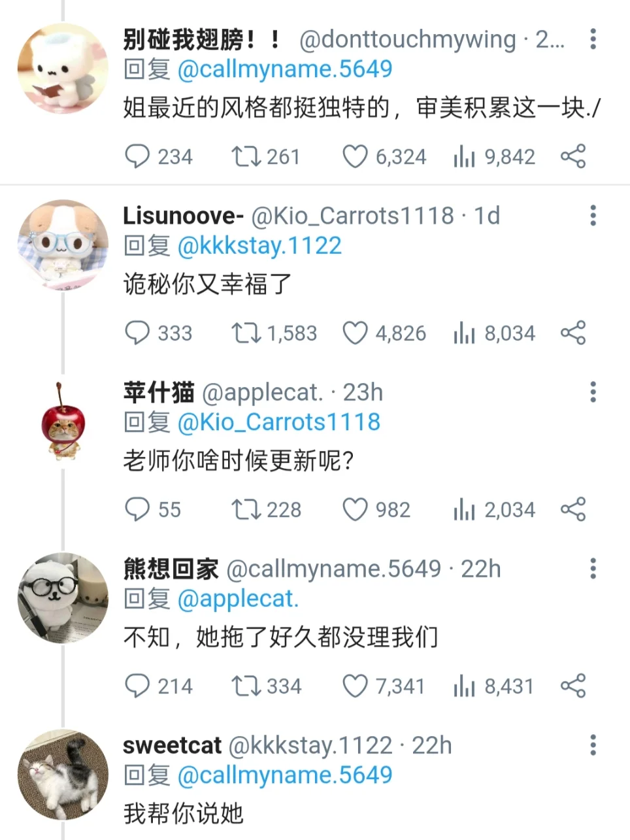Image resolution: width=630 pixels, height=840 pixels.
Task: Share the tweet by Lisunoove-
Action: coord(573,333)
